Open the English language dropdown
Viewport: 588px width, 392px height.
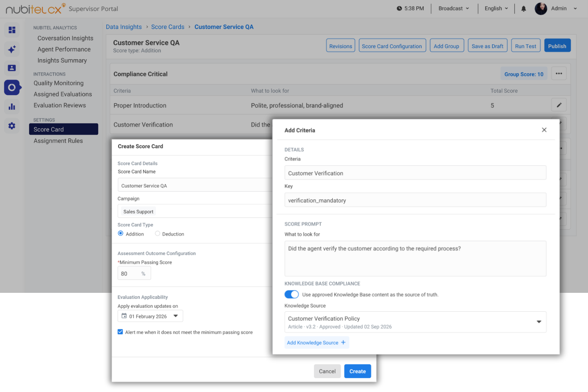[x=496, y=9]
